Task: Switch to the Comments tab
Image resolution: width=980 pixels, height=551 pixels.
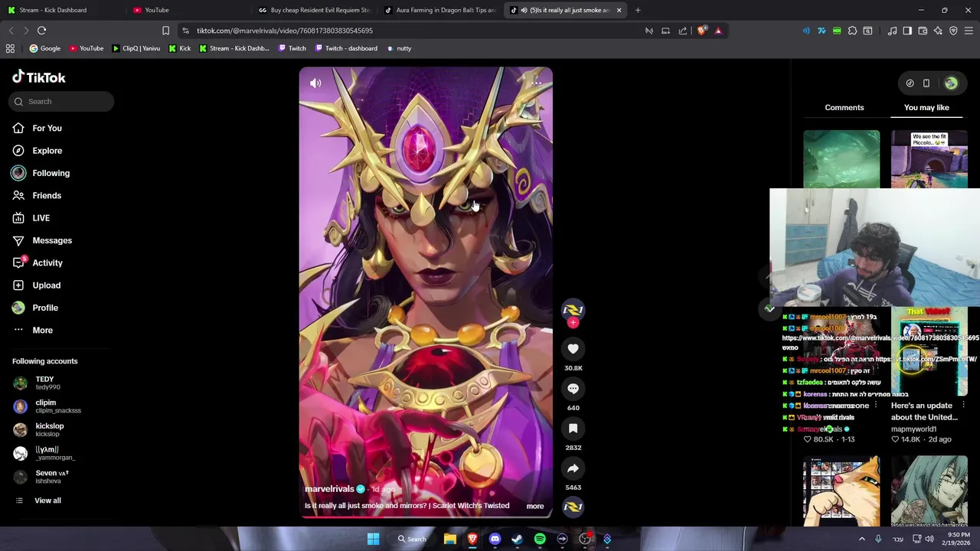Action: click(x=844, y=108)
